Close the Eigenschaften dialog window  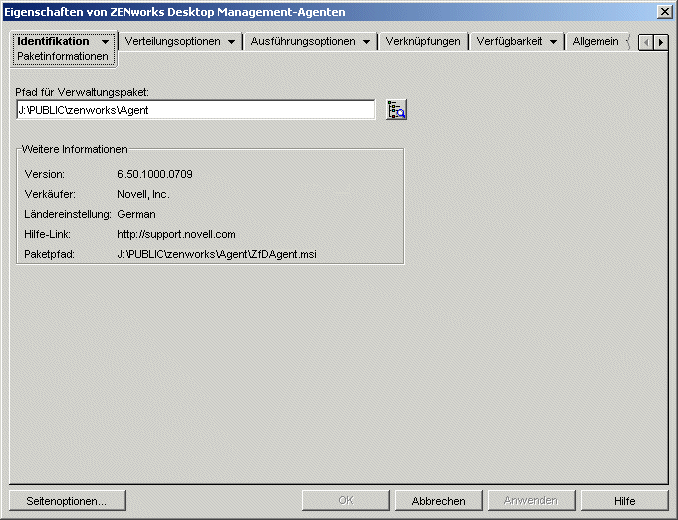coord(665,11)
